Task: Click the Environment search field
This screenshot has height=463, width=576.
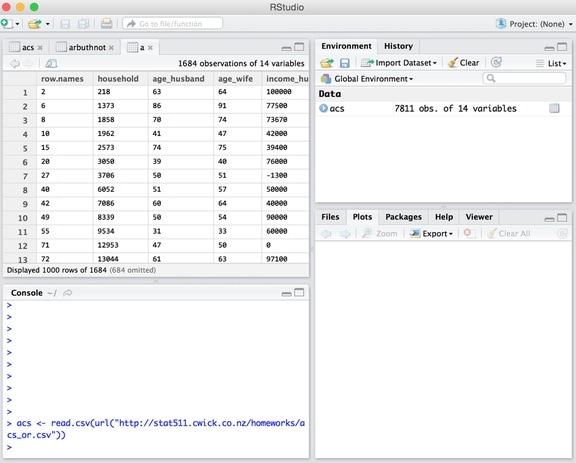Action: [x=524, y=78]
